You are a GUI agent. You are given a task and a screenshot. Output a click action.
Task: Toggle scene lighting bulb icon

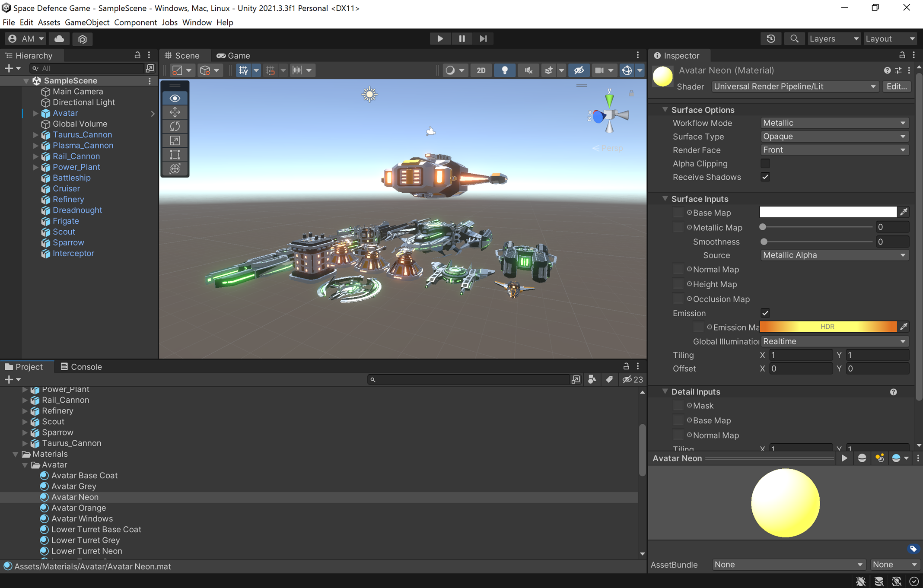coord(504,70)
